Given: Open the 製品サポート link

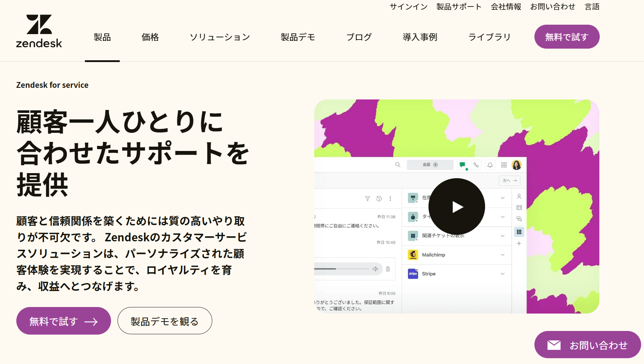Looking at the screenshot, I should tap(459, 7).
